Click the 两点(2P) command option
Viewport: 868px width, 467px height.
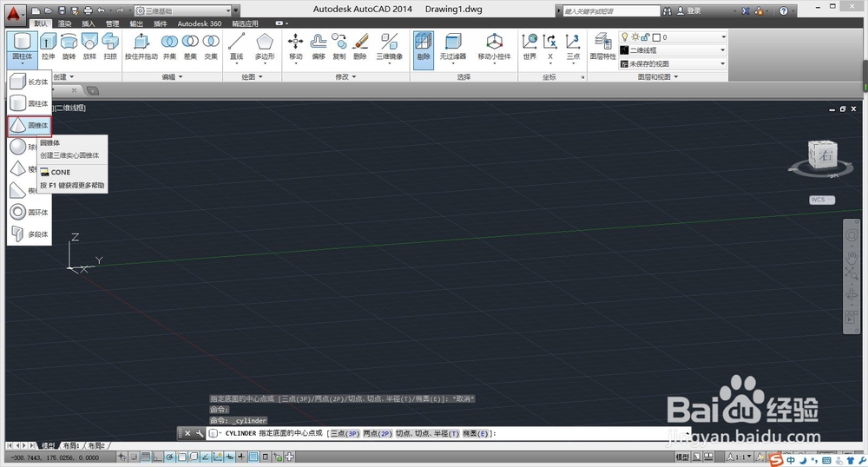[x=378, y=434]
